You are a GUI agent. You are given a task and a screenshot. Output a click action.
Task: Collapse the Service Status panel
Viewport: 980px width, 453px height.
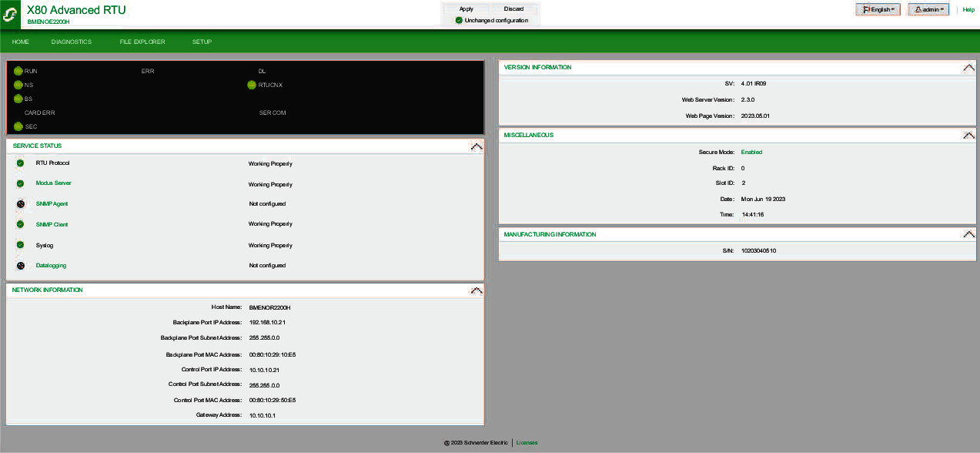coord(476,146)
